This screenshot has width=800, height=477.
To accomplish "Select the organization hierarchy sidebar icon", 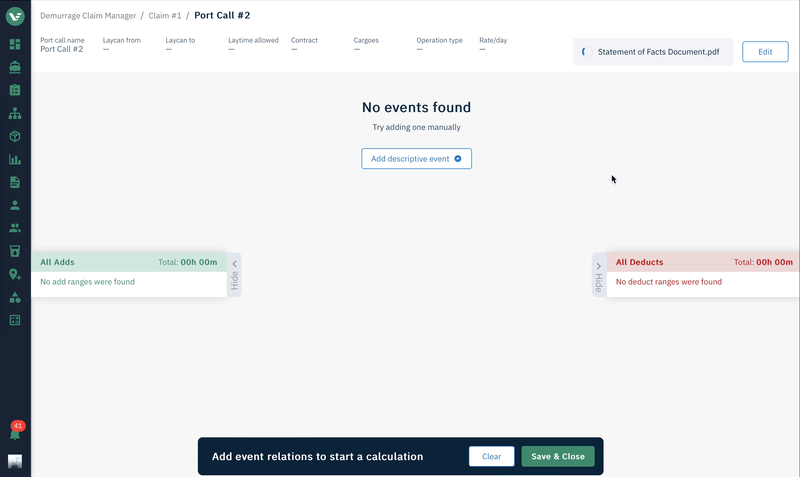I will click(15, 113).
